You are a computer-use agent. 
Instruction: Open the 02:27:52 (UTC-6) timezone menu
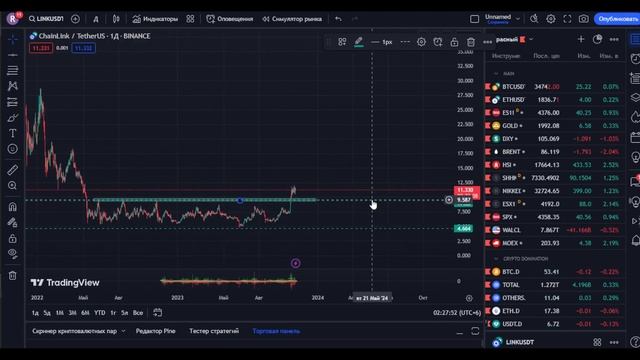[x=457, y=313]
